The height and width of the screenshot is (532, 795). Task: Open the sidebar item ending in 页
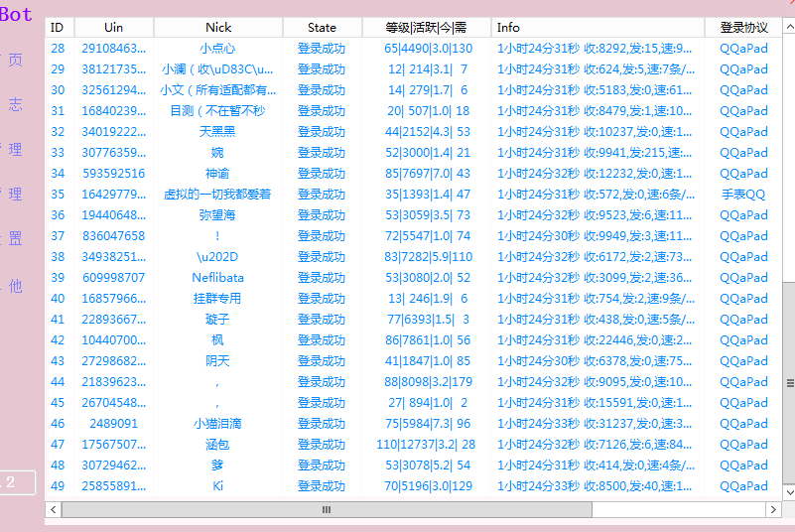[x=15, y=60]
